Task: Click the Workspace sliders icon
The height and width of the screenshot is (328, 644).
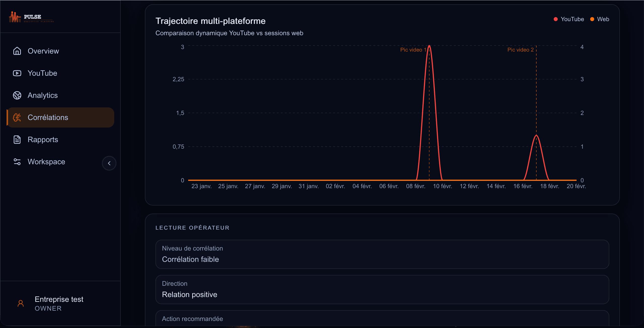Action: click(x=17, y=162)
